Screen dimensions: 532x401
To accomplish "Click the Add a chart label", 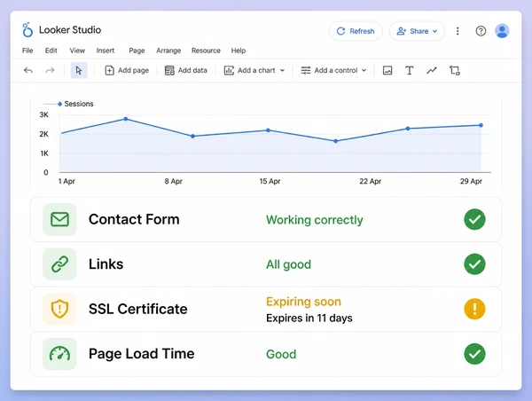I will pyautogui.click(x=256, y=70).
